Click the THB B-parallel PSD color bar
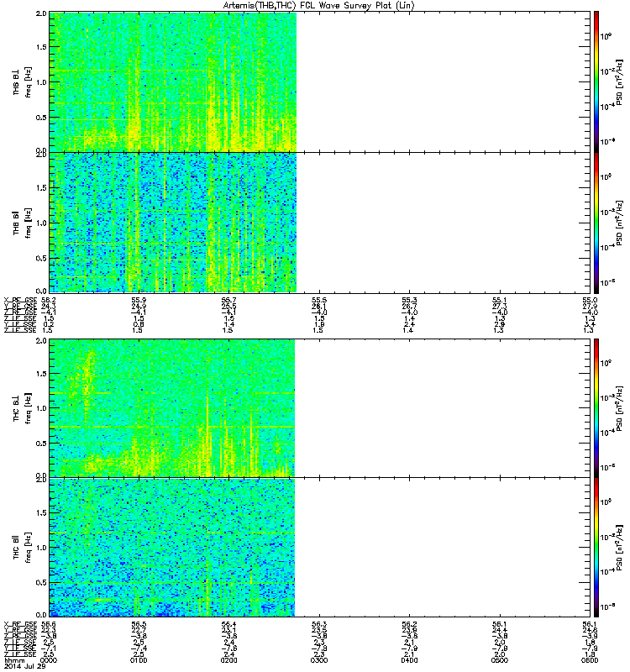The height and width of the screenshot is (672, 630). coord(596,223)
